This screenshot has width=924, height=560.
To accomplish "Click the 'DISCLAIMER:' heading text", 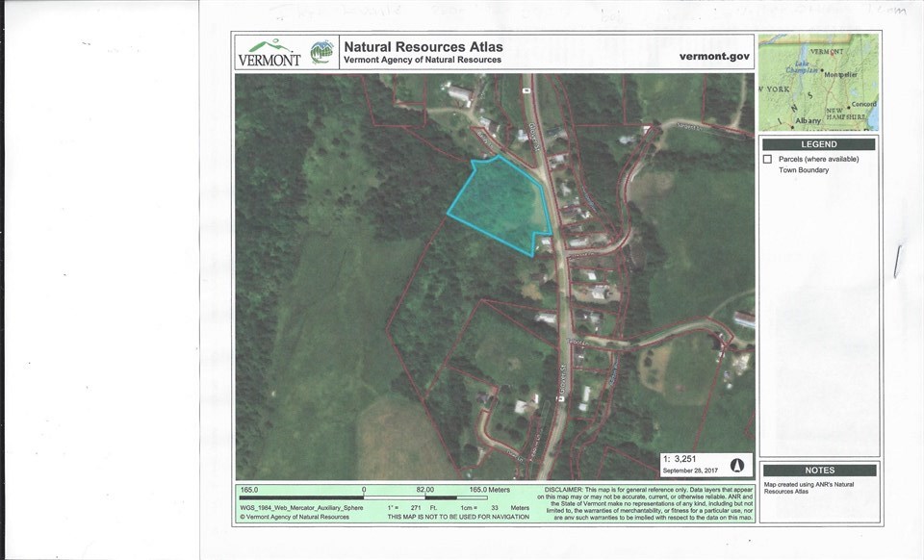I will [x=564, y=490].
